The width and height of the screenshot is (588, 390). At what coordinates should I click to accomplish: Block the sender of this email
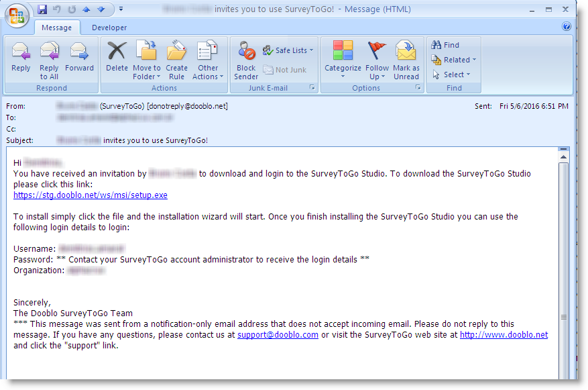point(246,60)
